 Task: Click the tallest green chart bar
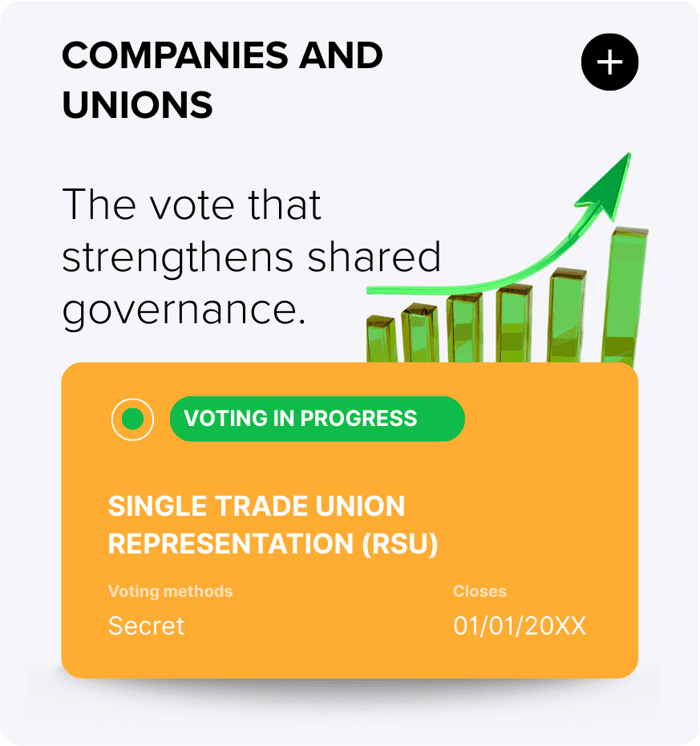pos(629,297)
